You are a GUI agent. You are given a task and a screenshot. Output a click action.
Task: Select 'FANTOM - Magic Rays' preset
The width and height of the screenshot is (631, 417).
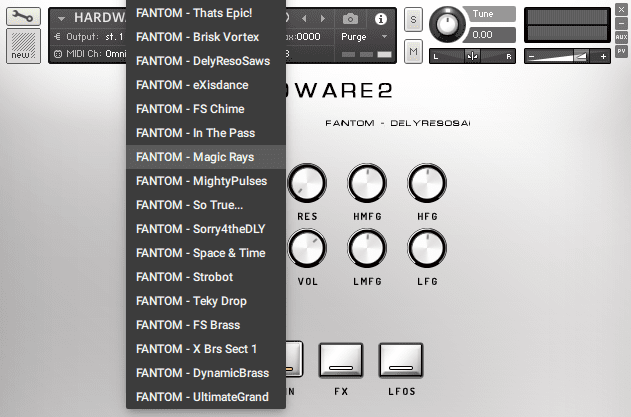pos(195,157)
